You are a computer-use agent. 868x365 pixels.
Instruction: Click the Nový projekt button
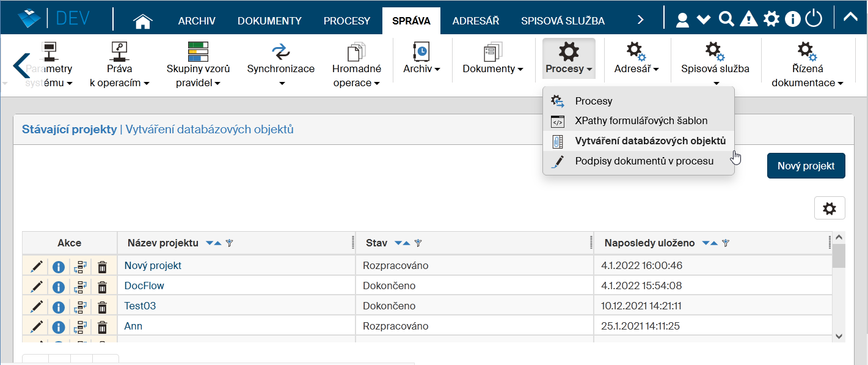pos(806,166)
